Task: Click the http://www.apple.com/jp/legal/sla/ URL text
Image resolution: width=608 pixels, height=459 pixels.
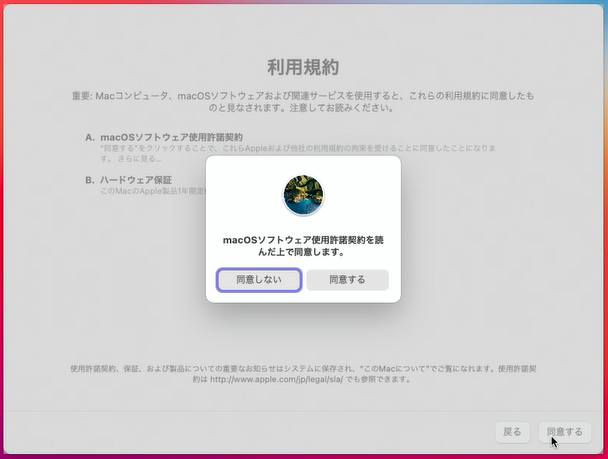Action: click(276, 379)
